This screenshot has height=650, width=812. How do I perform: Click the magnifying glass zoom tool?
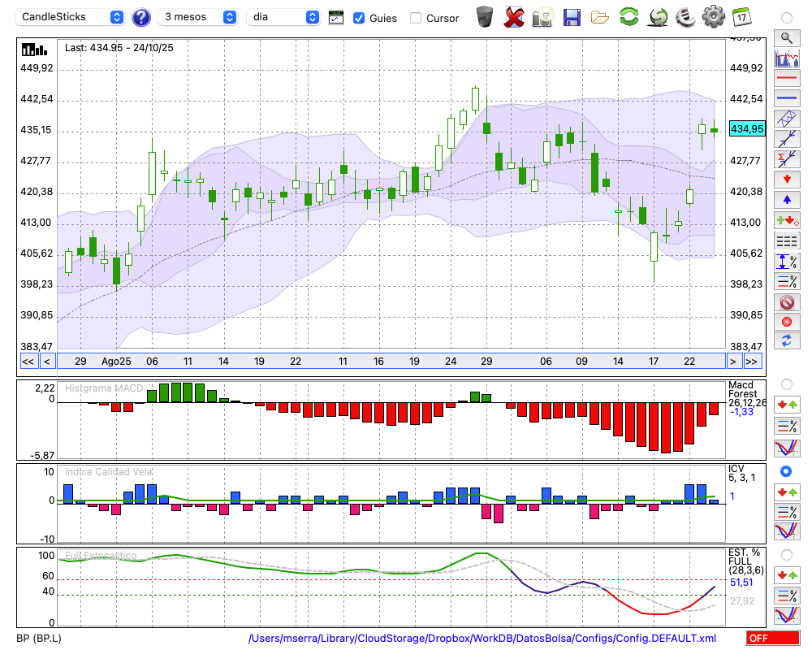tap(786, 37)
